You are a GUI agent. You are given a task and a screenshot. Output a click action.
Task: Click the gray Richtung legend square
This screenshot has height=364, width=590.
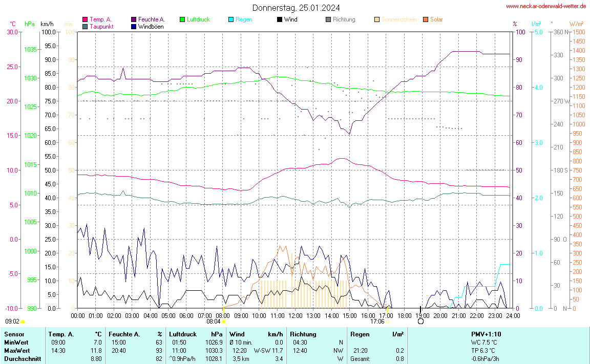(328, 19)
